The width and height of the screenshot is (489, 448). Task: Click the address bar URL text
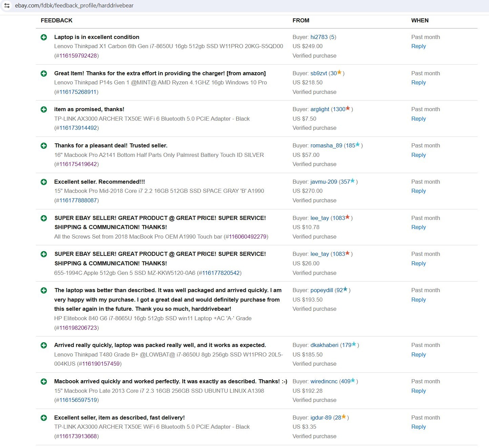point(74,5)
